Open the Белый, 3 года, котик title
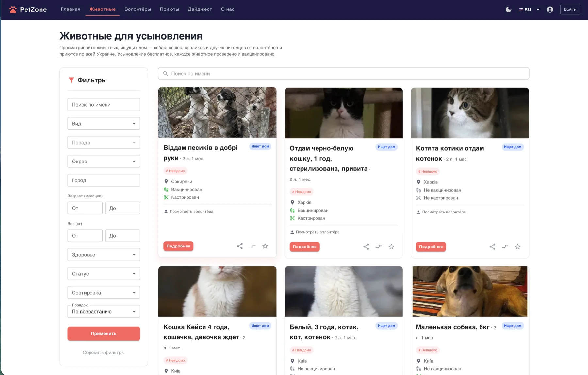 tap(324, 332)
